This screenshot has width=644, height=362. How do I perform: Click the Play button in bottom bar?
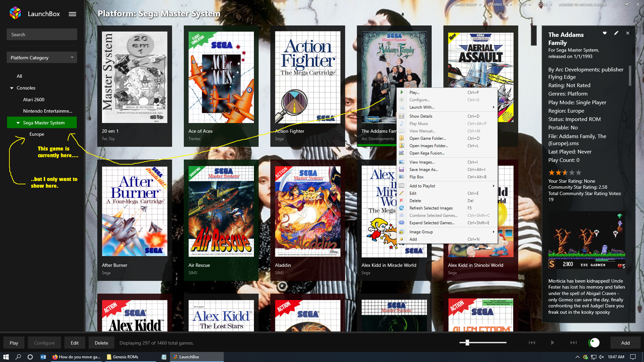pos(14,343)
